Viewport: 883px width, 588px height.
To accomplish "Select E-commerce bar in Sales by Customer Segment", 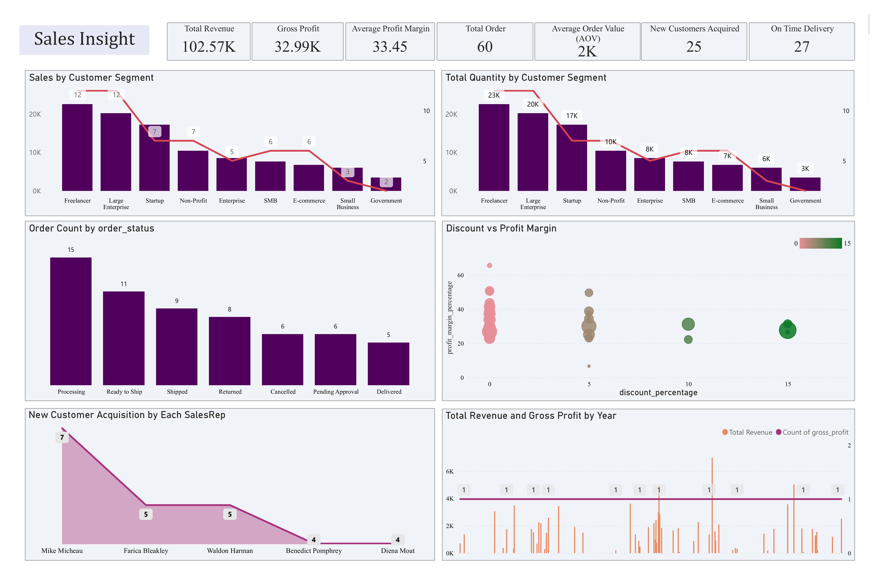I will tap(309, 178).
